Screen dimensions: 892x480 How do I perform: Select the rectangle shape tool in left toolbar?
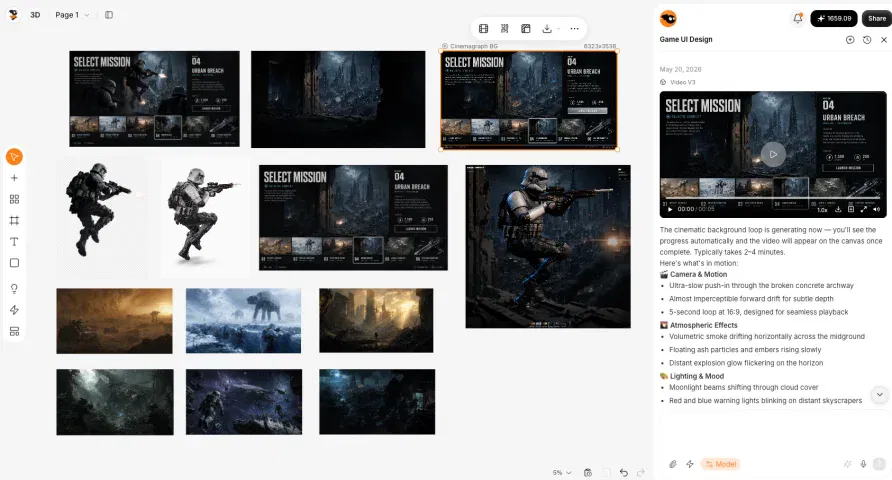point(14,263)
